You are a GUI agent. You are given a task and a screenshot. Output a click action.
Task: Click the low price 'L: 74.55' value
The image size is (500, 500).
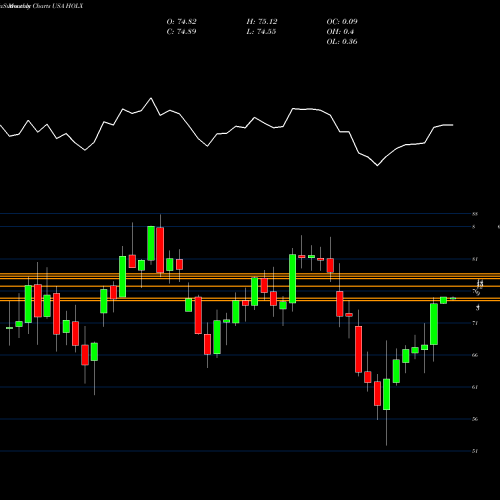(x=261, y=32)
